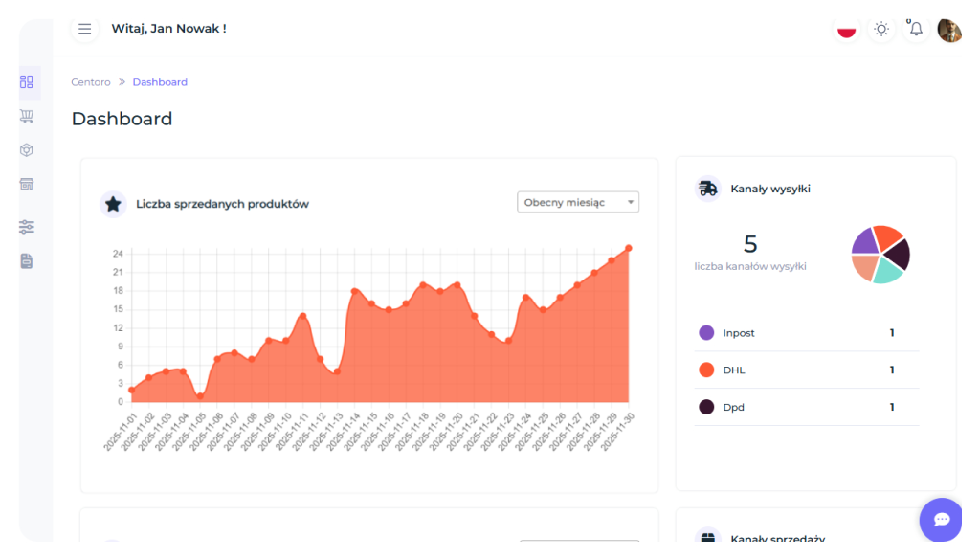
Task: Open the Polish flag language selector
Action: coord(846,29)
